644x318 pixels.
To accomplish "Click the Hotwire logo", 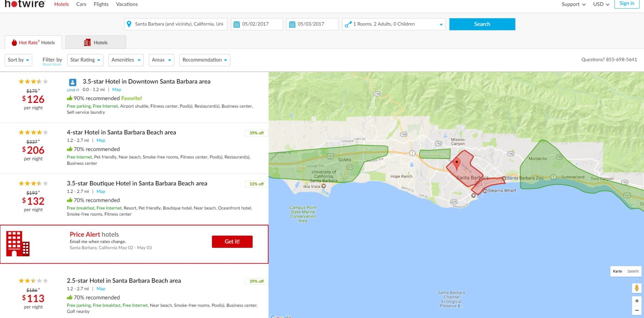I will (x=25, y=4).
